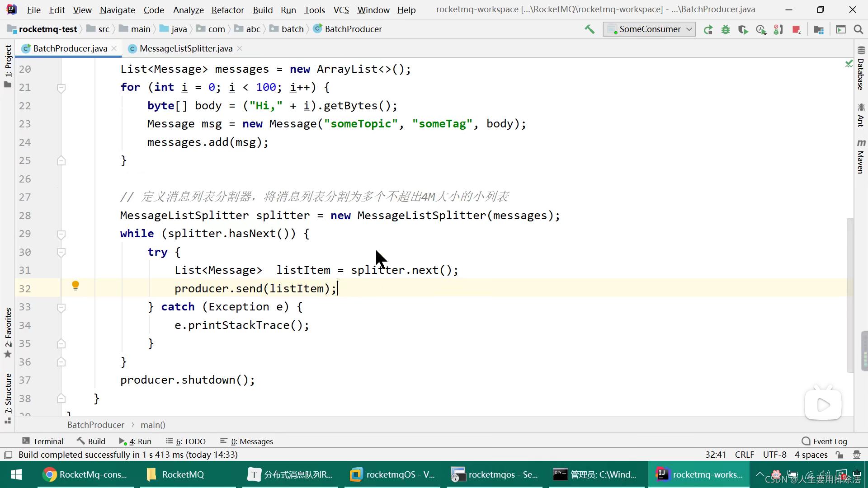868x488 pixels.
Task: Open the Refactor menu
Action: 228,10
